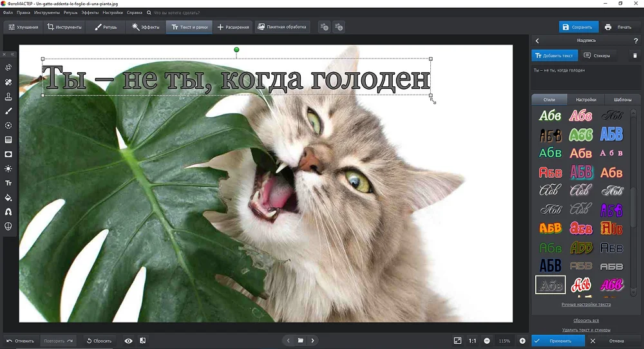Screen dimensions: 644x349
Task: Click the Сохранить button
Action: click(578, 27)
